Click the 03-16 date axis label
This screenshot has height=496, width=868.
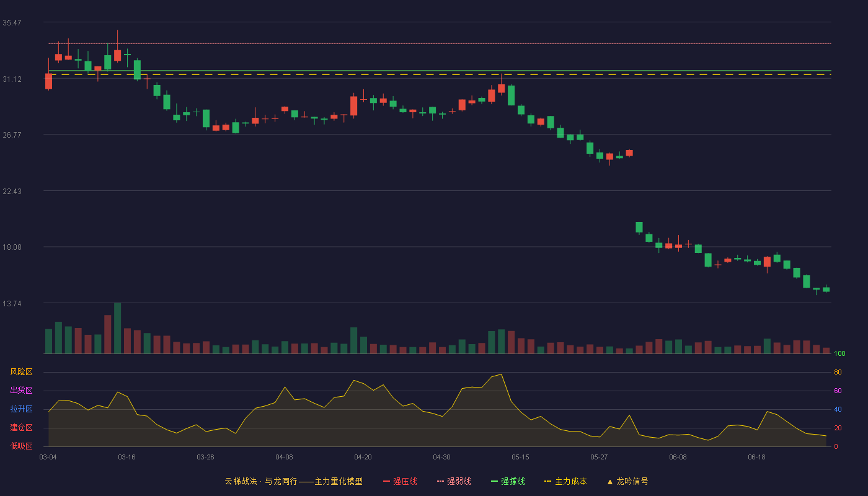[x=126, y=457]
